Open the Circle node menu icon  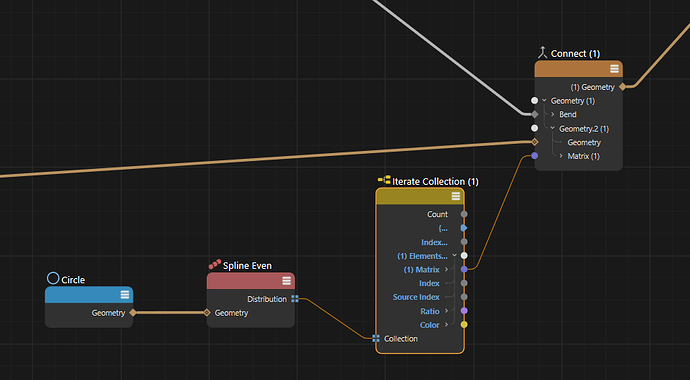point(125,295)
